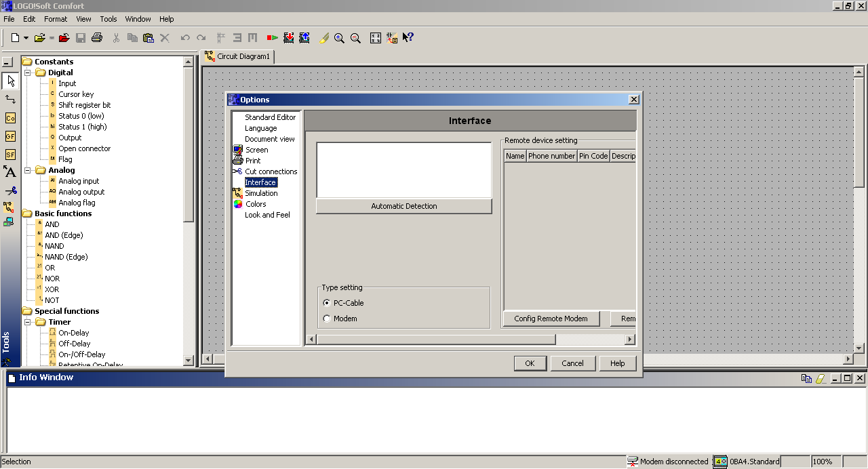
Task: Open the View menu
Action: 83,19
